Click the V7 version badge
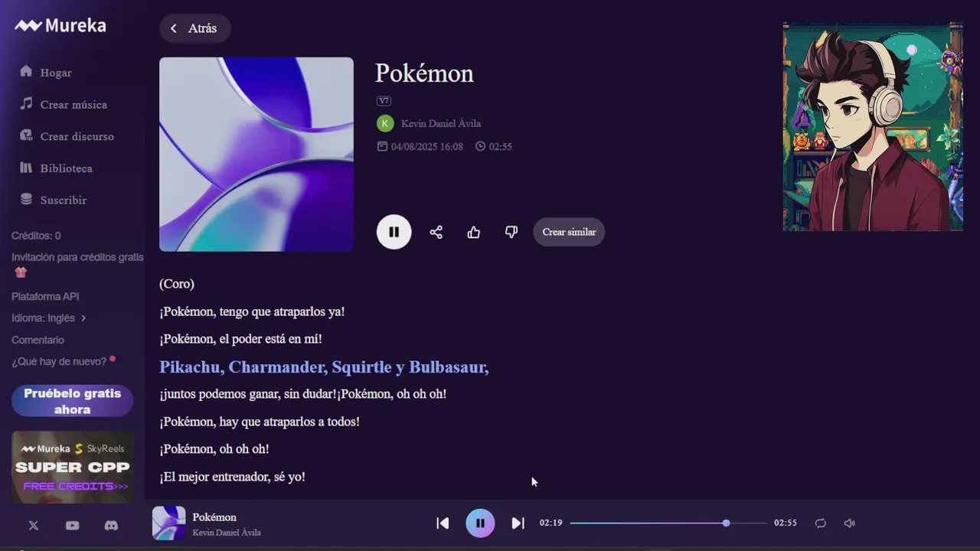This screenshot has width=980, height=551. tap(384, 100)
